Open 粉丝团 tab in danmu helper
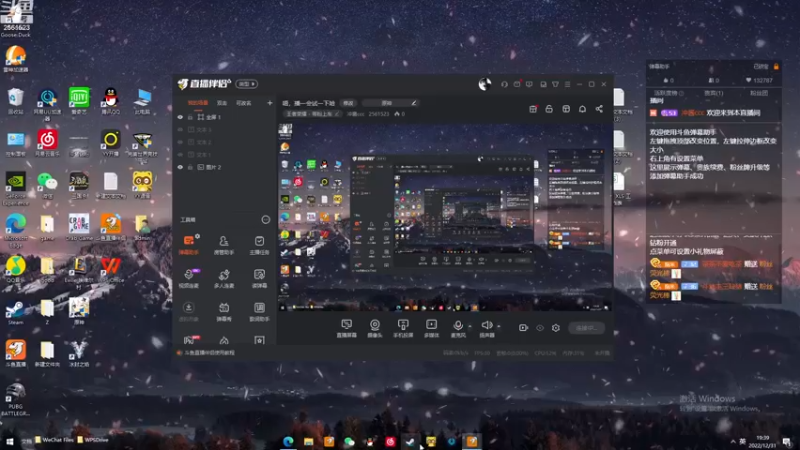This screenshot has width=800, height=450. coord(759,93)
